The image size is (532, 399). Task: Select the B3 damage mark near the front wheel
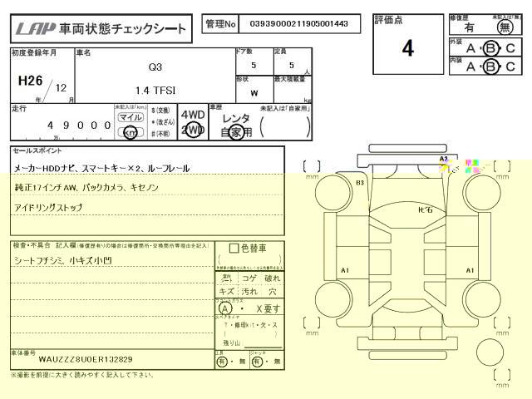pos(360,182)
